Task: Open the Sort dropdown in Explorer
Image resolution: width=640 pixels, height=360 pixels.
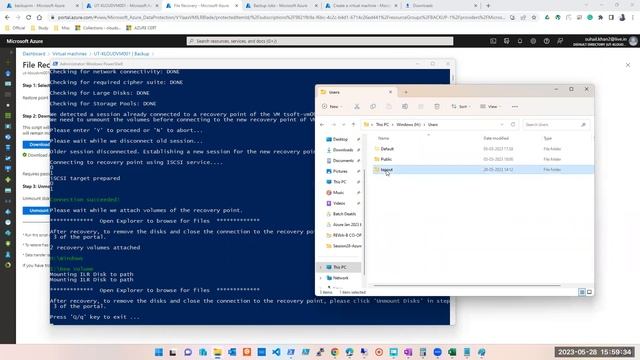Action: coord(461,107)
